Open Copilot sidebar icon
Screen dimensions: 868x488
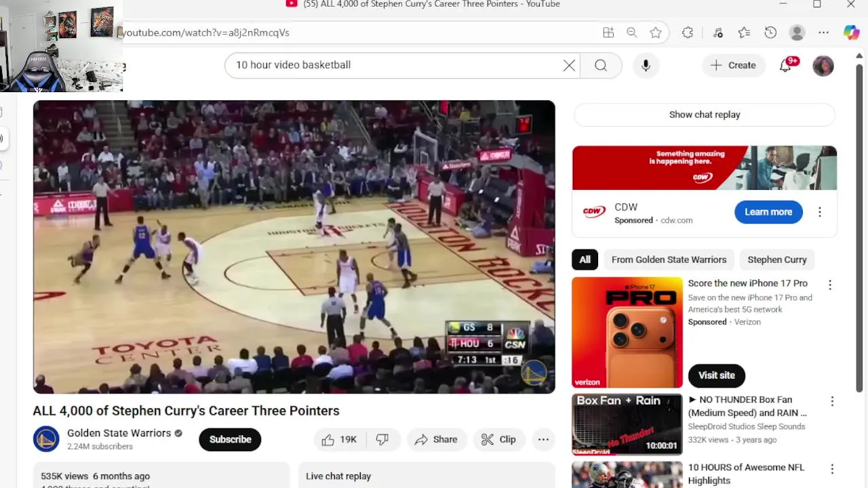(x=852, y=33)
